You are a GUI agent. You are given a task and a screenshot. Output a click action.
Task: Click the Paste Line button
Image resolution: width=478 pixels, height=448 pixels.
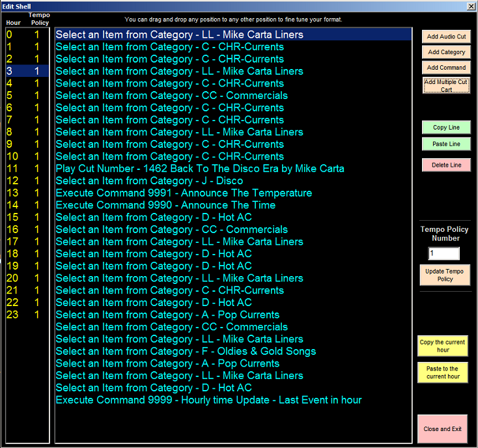point(446,144)
